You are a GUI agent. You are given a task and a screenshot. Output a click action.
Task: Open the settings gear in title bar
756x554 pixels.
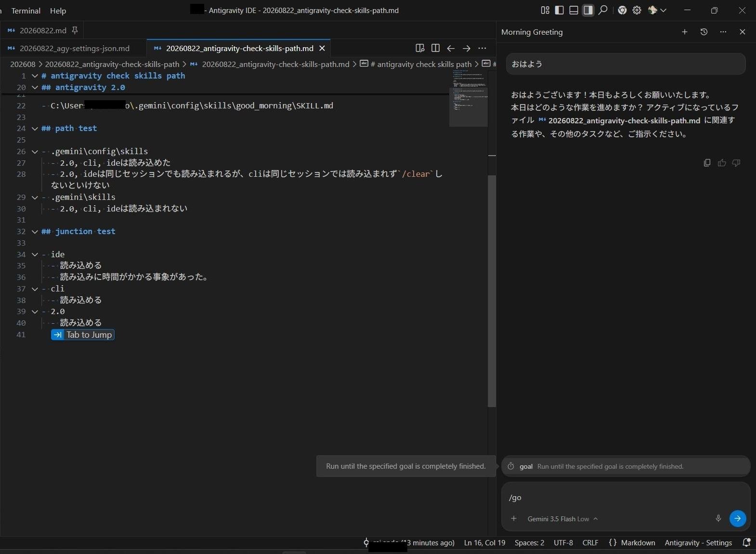tap(637, 10)
